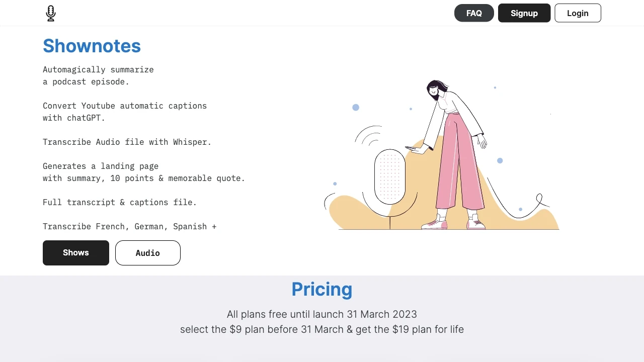
Task: Open the Pricing section heading
Action: click(x=322, y=289)
